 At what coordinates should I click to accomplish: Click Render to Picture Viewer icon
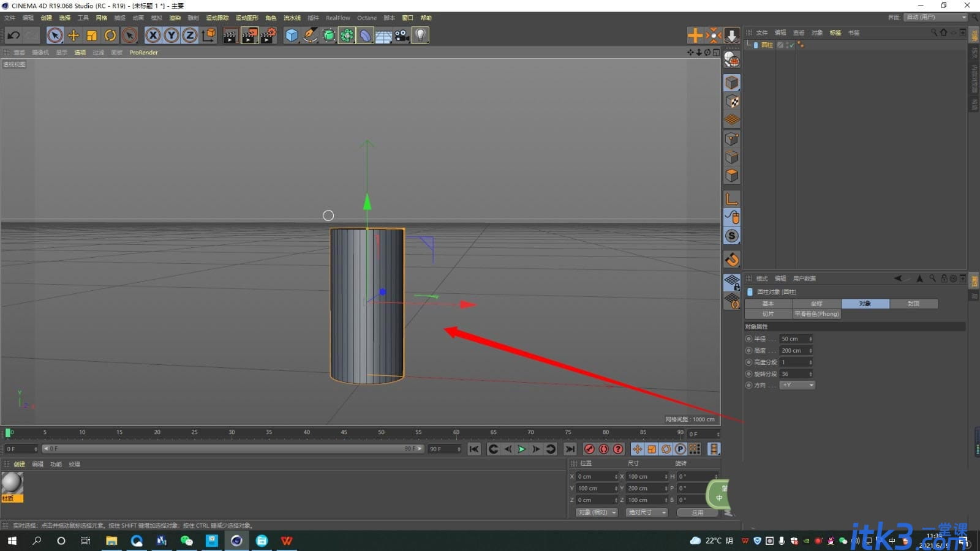(249, 36)
